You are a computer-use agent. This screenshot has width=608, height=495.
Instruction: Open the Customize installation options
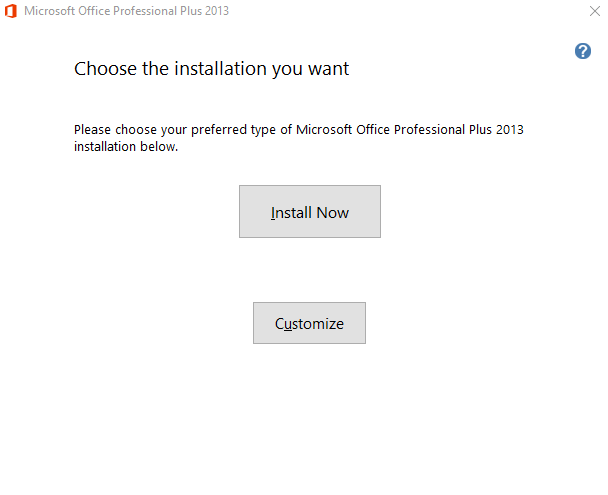coord(309,323)
